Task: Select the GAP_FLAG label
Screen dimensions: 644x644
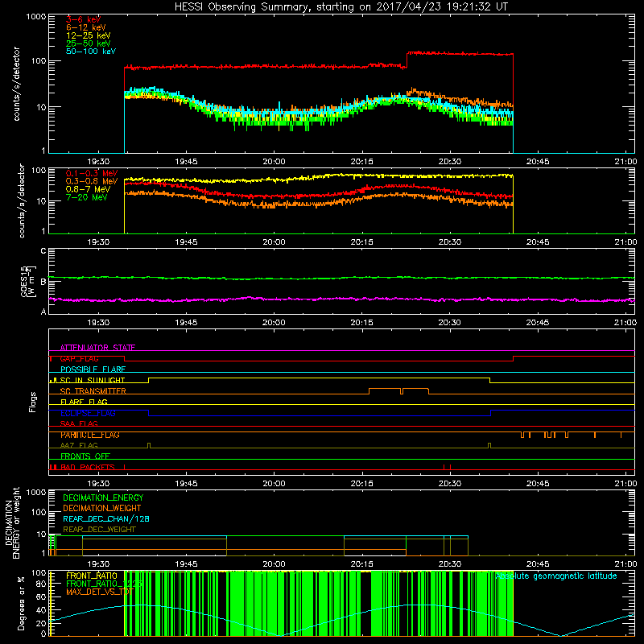Action: click(x=79, y=358)
